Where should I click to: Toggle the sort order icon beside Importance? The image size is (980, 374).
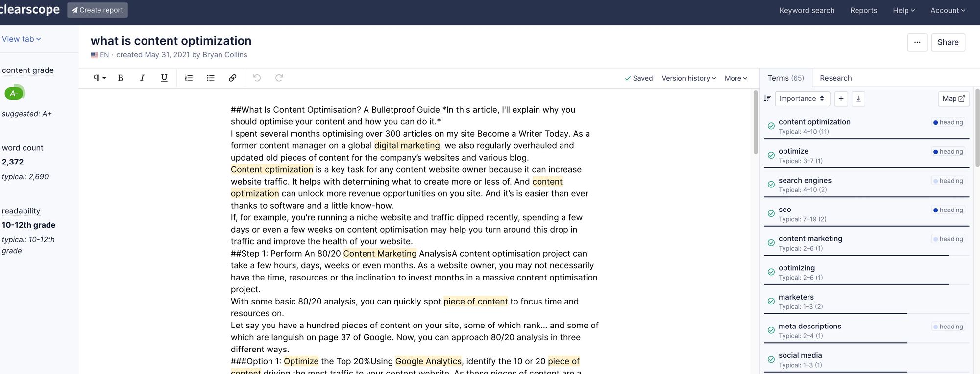(x=767, y=99)
